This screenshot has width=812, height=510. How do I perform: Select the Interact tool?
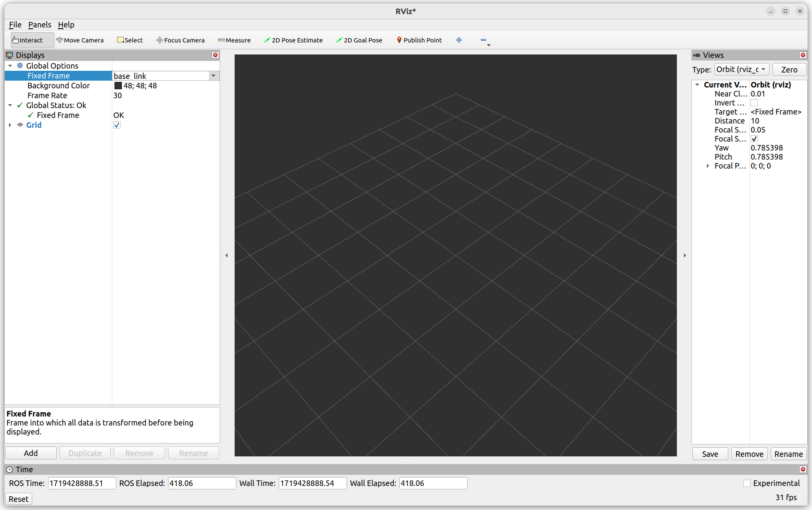pyautogui.click(x=32, y=40)
